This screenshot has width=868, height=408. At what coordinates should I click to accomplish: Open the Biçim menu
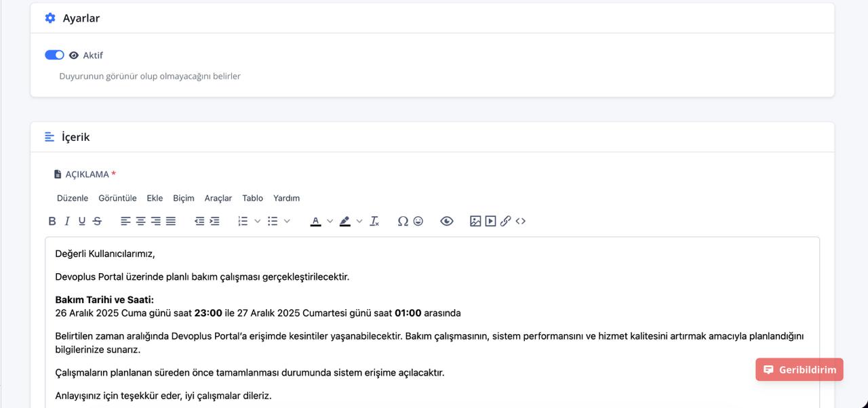184,198
